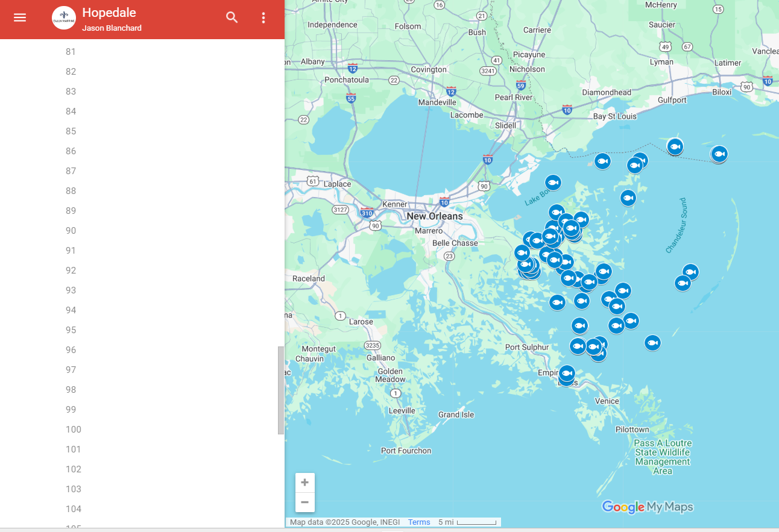Choose list item 100 in sidebar

pyautogui.click(x=74, y=430)
